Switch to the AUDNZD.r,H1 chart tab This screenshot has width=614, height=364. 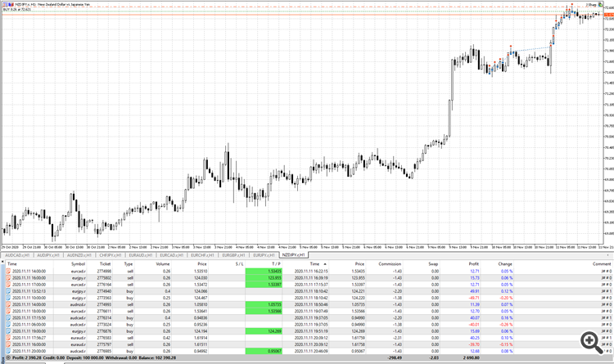(79, 255)
